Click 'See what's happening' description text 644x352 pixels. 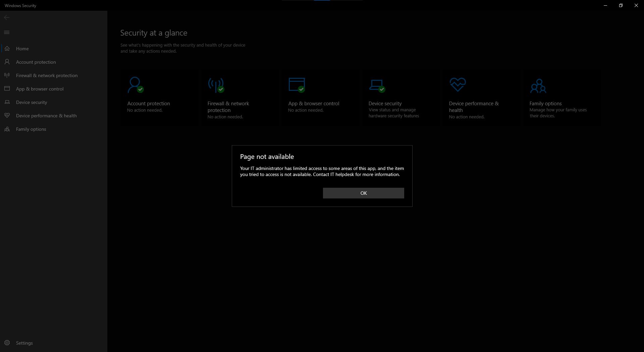click(183, 48)
